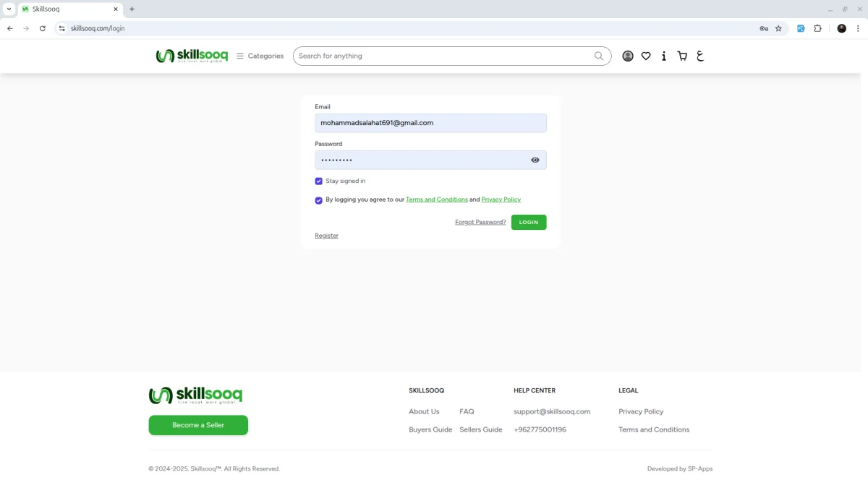
Task: Open the user profile icon in header
Action: [x=628, y=56]
